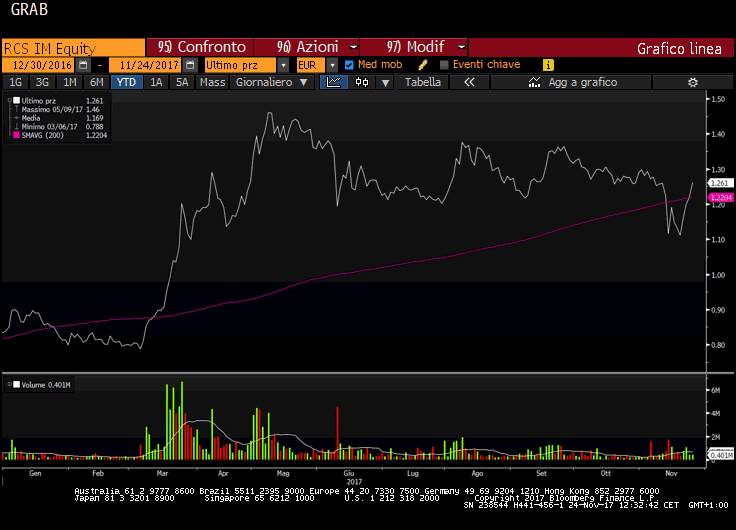Select the line chart type icon

point(333,82)
